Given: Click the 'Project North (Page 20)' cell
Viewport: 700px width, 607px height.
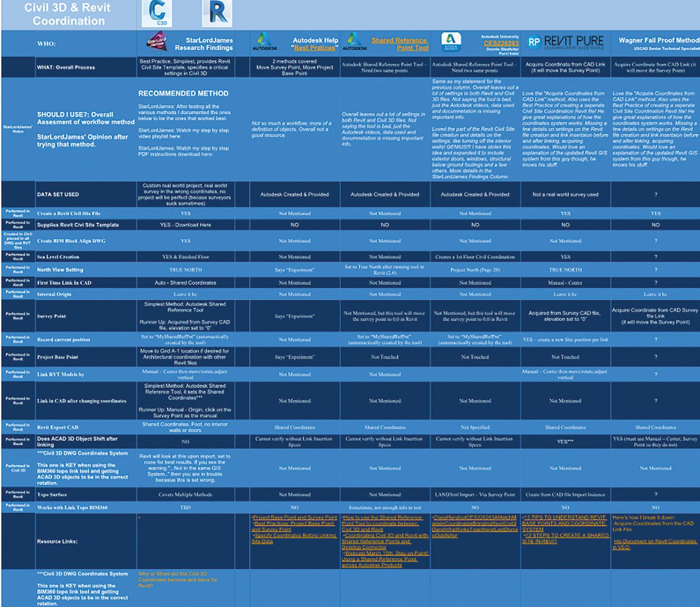Looking at the screenshot, I should click(475, 270).
